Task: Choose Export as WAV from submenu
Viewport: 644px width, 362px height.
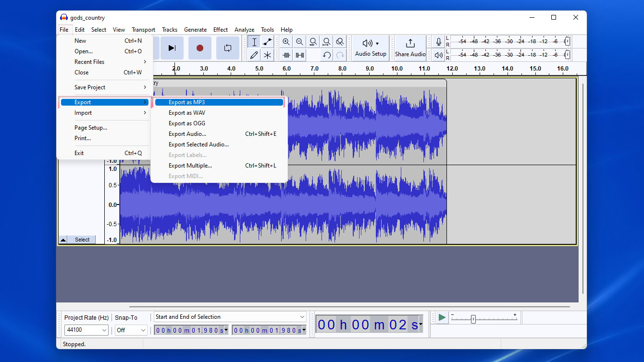Action: 186,113
